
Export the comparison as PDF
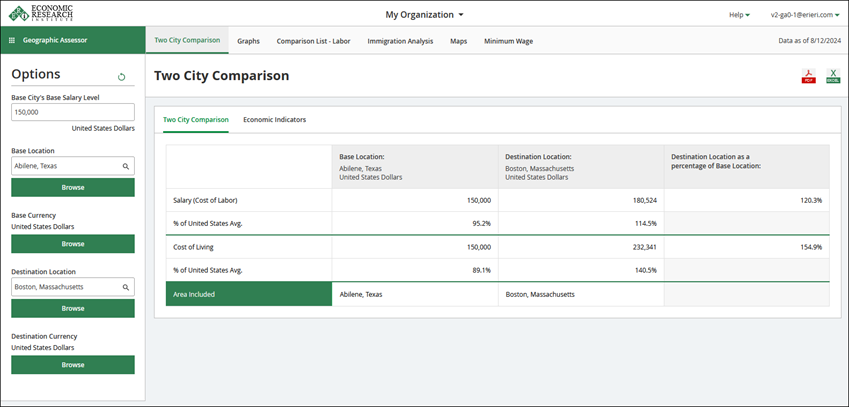tap(808, 76)
